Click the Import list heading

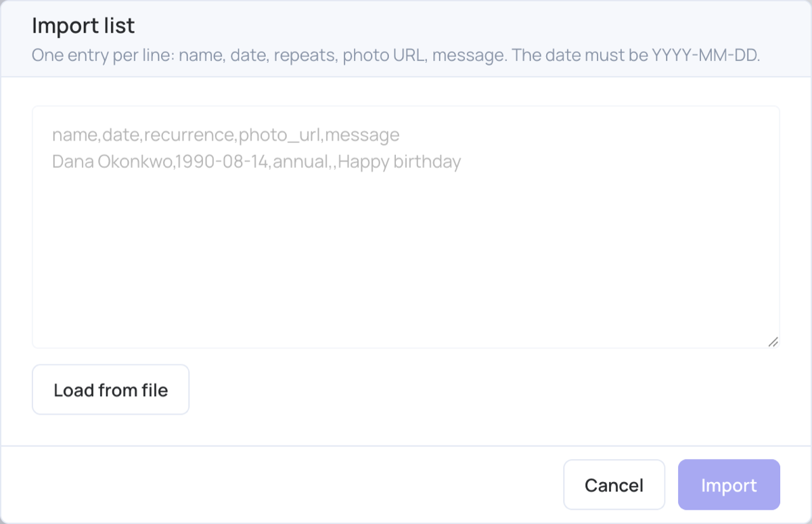pyautogui.click(x=83, y=26)
